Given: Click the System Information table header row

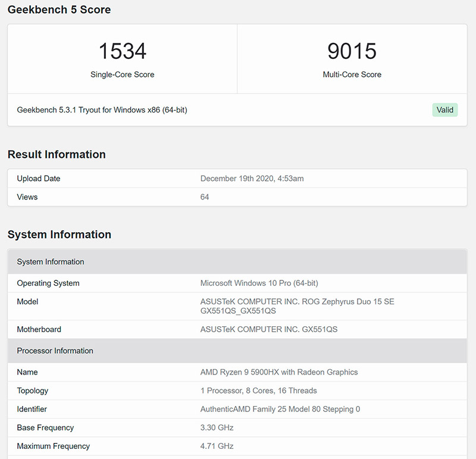Looking at the screenshot, I should point(237,262).
